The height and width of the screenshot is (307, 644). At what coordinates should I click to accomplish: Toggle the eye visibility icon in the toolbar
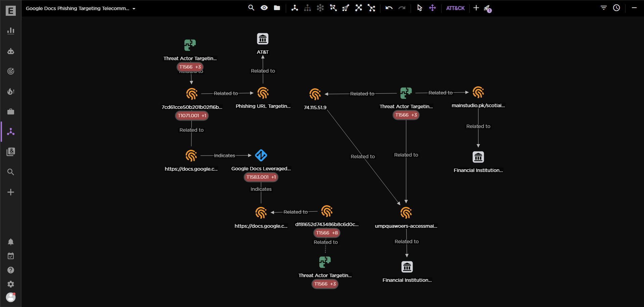click(x=264, y=8)
